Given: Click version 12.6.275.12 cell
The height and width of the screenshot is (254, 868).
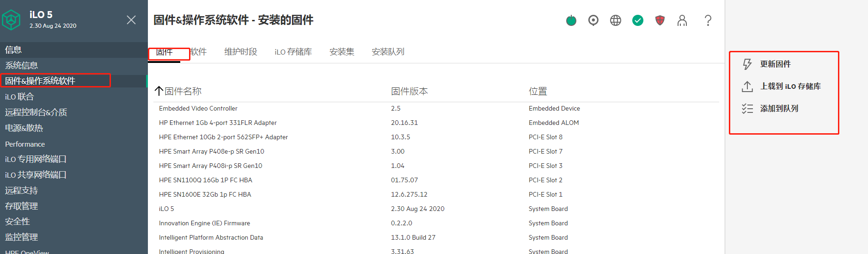Looking at the screenshot, I should [x=409, y=194].
